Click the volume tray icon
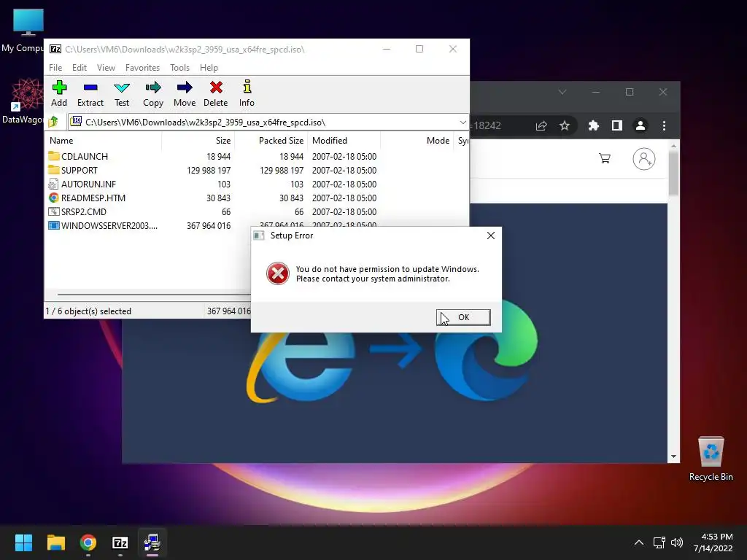This screenshot has height=560, width=747. point(676,542)
